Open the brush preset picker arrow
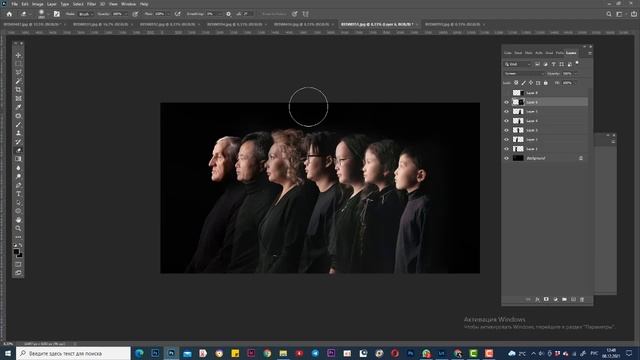640x360 pixels. click(x=48, y=14)
